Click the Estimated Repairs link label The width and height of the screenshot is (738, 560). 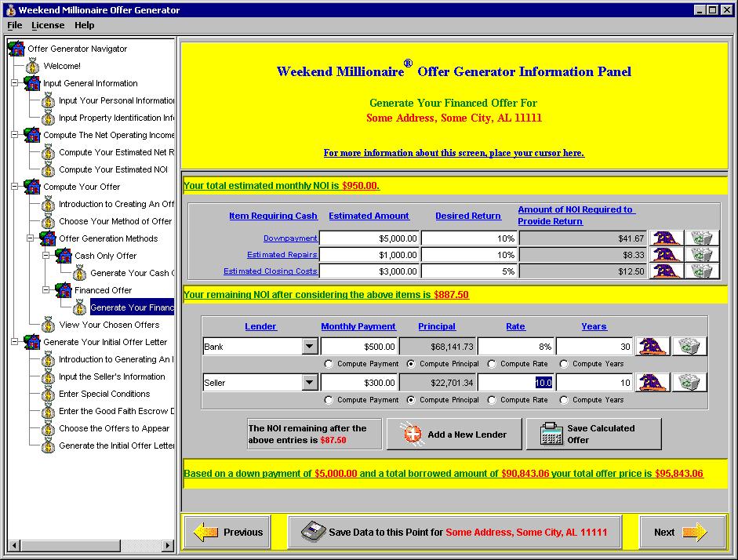282,255
